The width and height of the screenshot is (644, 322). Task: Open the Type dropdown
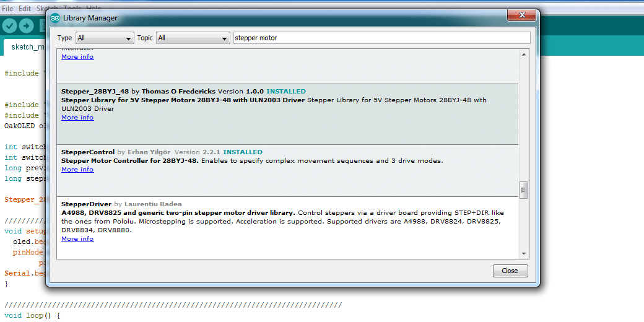[x=105, y=38]
